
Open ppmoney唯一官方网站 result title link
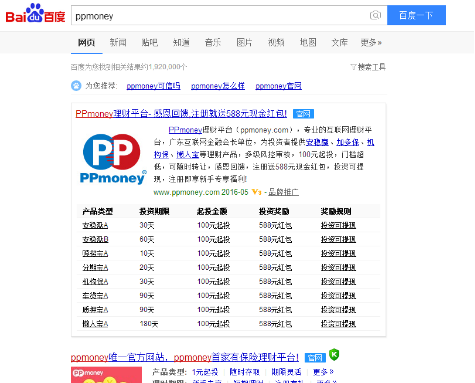click(185, 358)
